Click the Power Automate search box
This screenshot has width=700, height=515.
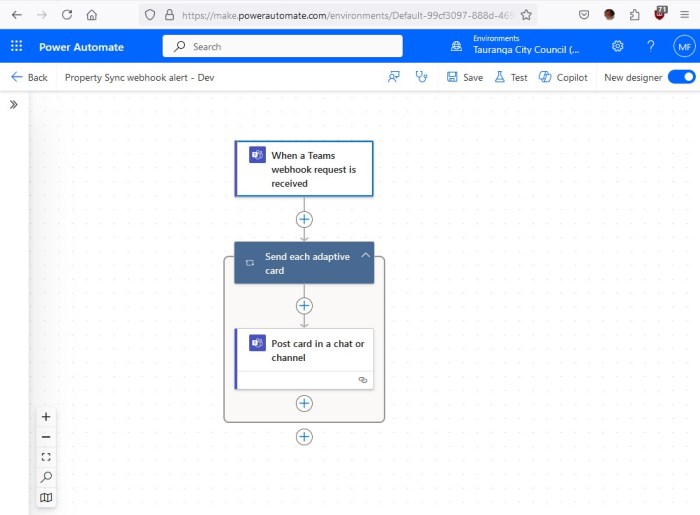283,46
